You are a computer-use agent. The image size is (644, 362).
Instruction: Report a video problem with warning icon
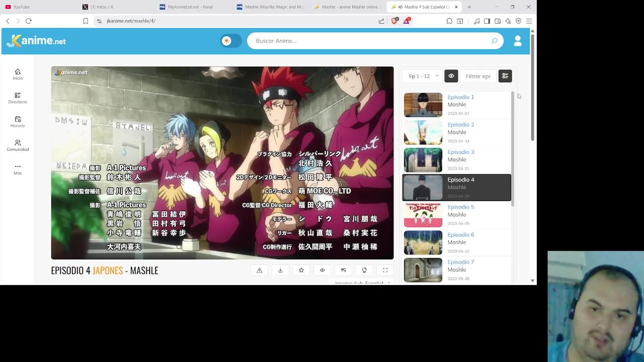coord(260,270)
